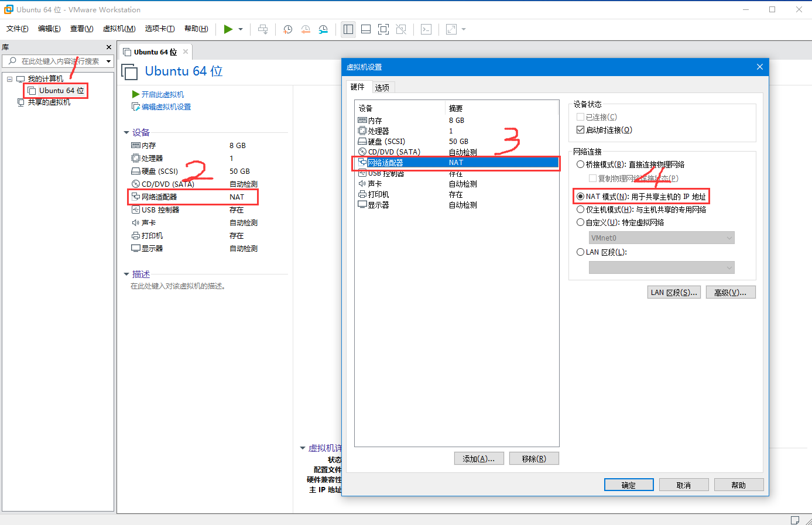This screenshot has width=812, height=525.
Task: Select 处理器 device in settings list
Action: coord(457,131)
